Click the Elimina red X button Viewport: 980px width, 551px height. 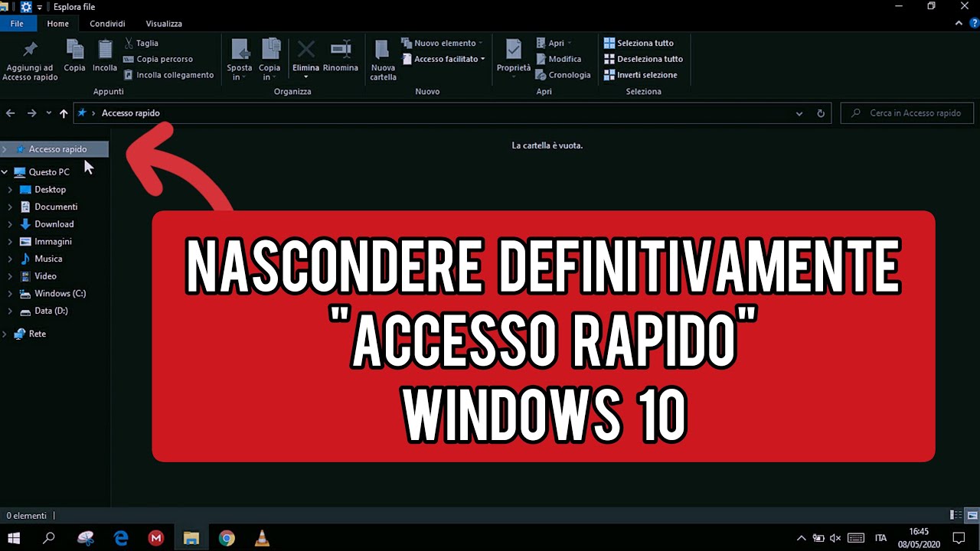coord(305,60)
